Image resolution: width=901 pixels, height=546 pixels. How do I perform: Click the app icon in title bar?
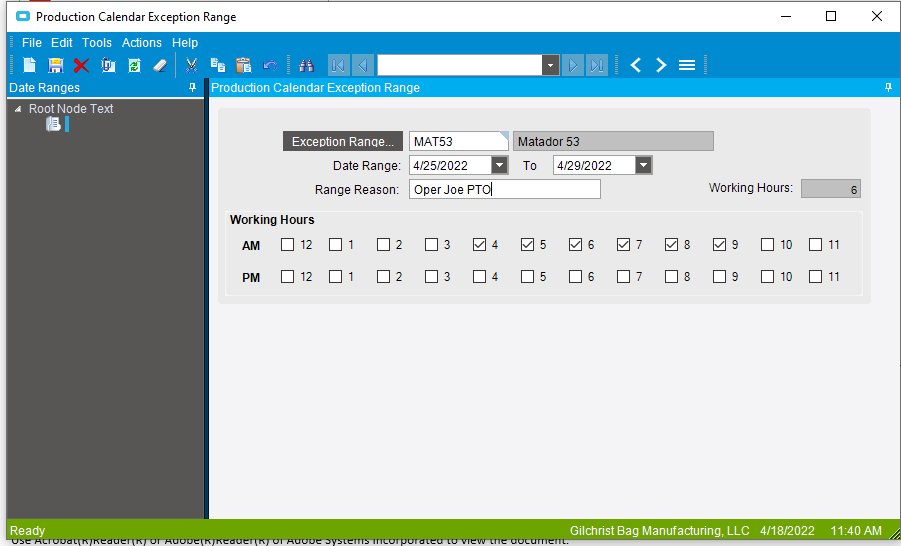coord(22,16)
